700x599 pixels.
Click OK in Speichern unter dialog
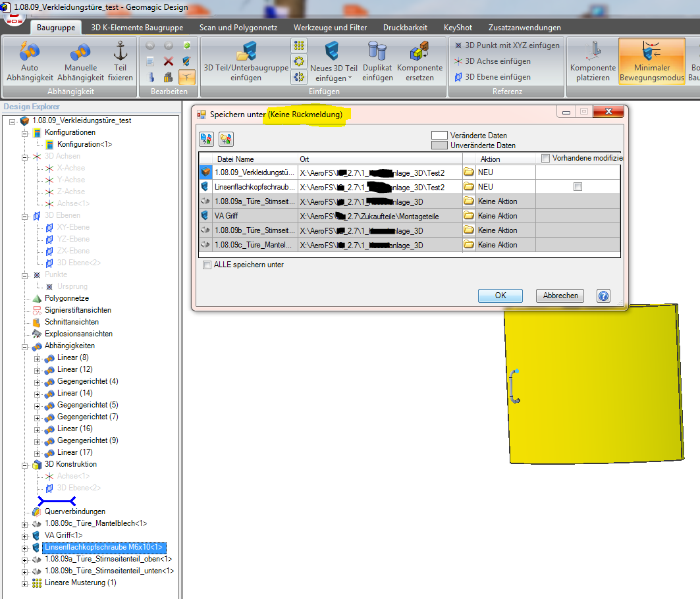[x=500, y=296]
